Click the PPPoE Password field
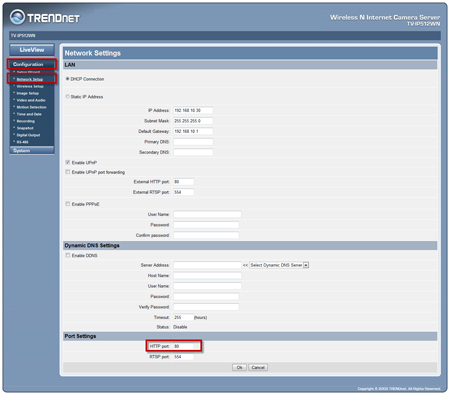The width and height of the screenshot is (450, 395). [206, 225]
